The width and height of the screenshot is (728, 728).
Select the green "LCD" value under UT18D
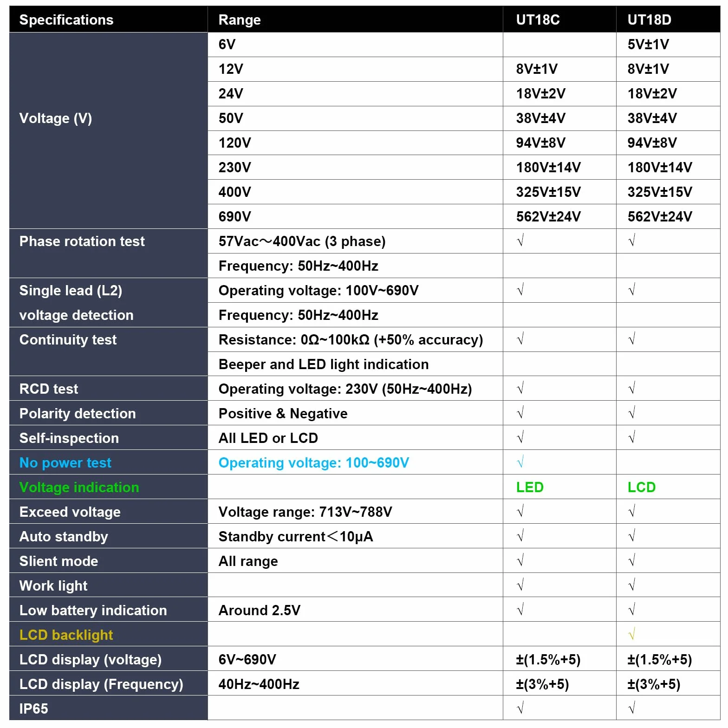tap(642, 487)
